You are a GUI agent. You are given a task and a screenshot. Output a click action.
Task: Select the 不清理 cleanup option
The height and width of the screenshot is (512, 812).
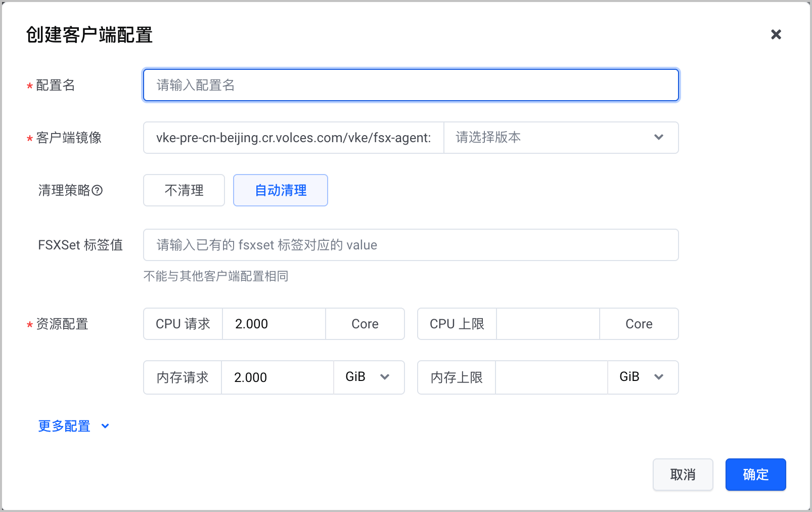[184, 190]
